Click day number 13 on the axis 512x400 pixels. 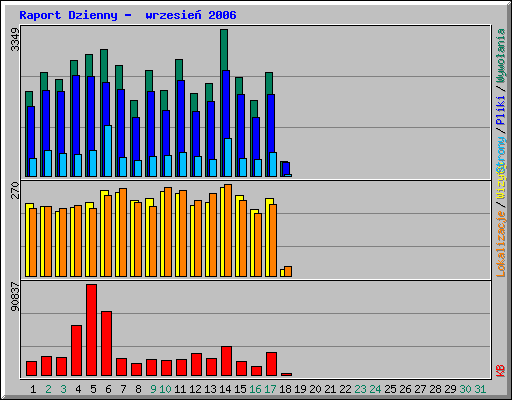210,389
